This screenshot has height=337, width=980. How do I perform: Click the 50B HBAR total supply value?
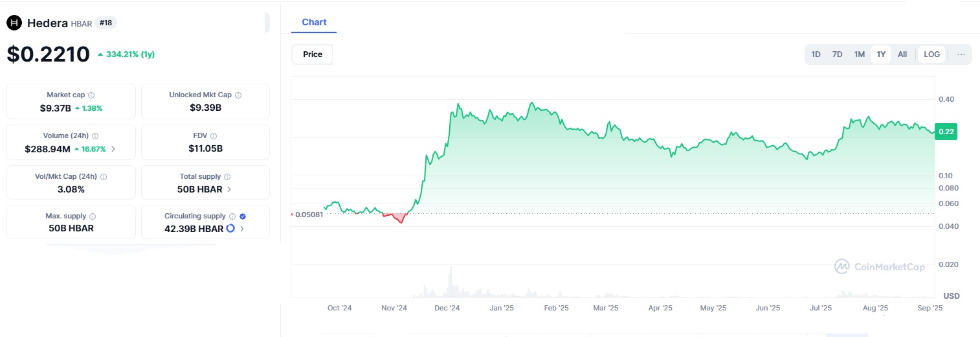[199, 189]
